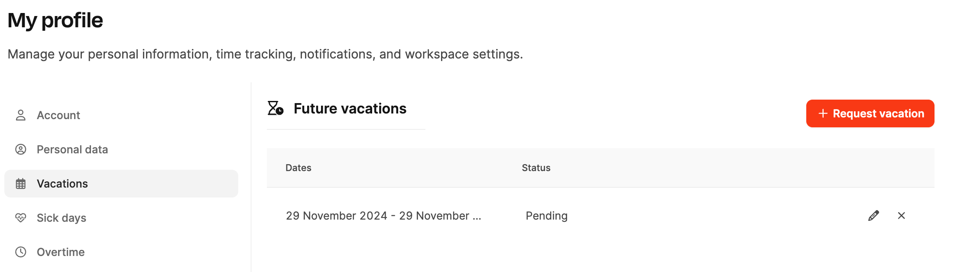The image size is (980, 272).
Task: Click the Account person icon
Action: pyautogui.click(x=21, y=115)
